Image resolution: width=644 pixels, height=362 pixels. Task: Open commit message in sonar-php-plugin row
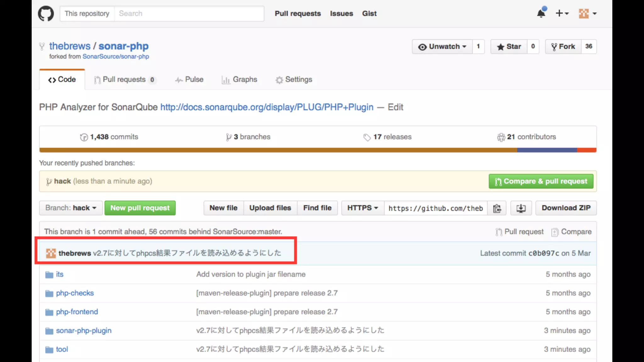tap(290, 331)
